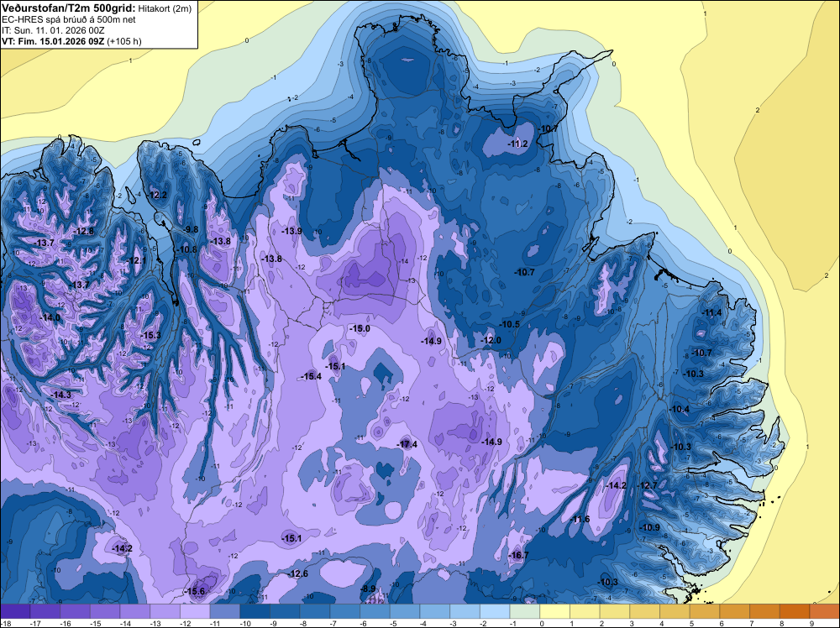Click the -17.4 temperature label on the map
Image resolution: width=840 pixels, height=628 pixels.
click(407, 444)
